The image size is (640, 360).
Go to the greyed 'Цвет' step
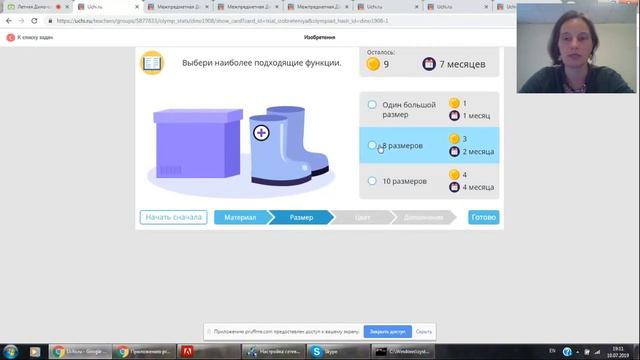coord(362,217)
